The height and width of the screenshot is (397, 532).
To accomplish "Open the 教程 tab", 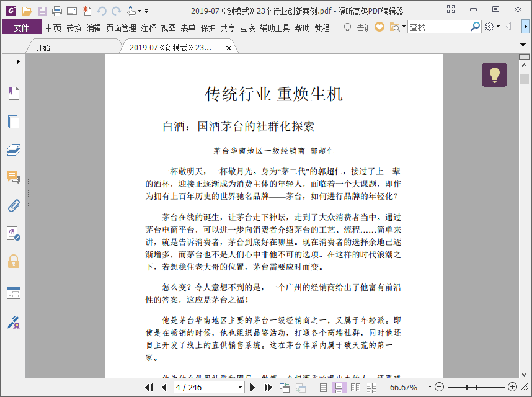I will [322, 28].
